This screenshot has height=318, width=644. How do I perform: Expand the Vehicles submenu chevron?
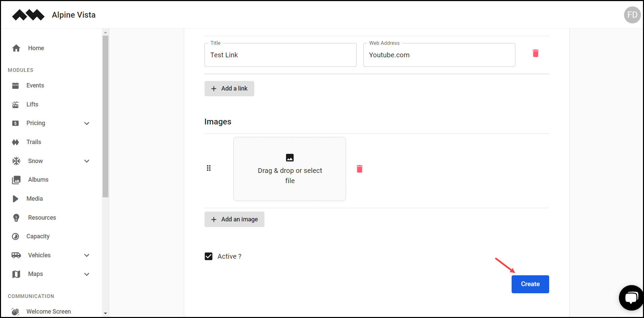(x=87, y=255)
